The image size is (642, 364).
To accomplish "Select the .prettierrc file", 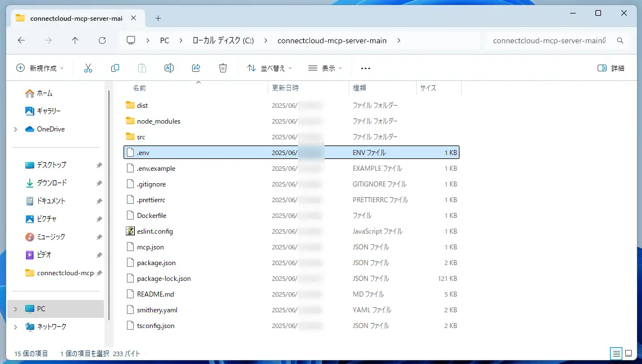I will [292, 200].
